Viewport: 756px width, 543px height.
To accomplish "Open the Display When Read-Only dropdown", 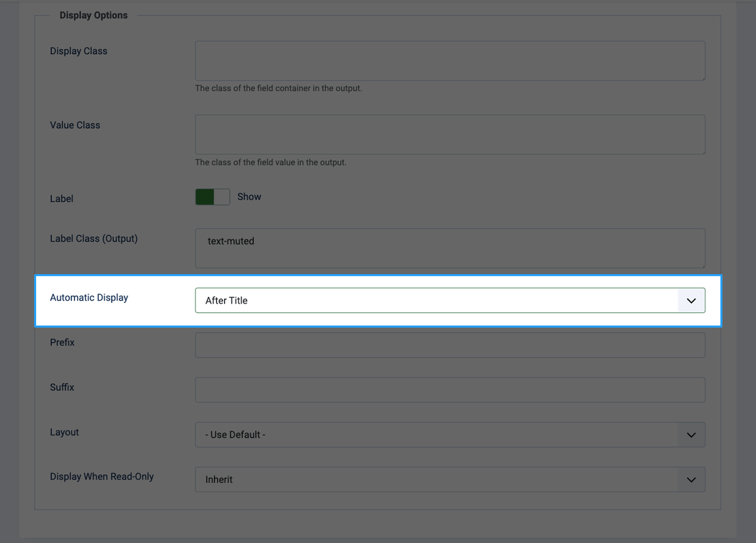I will coord(450,480).
